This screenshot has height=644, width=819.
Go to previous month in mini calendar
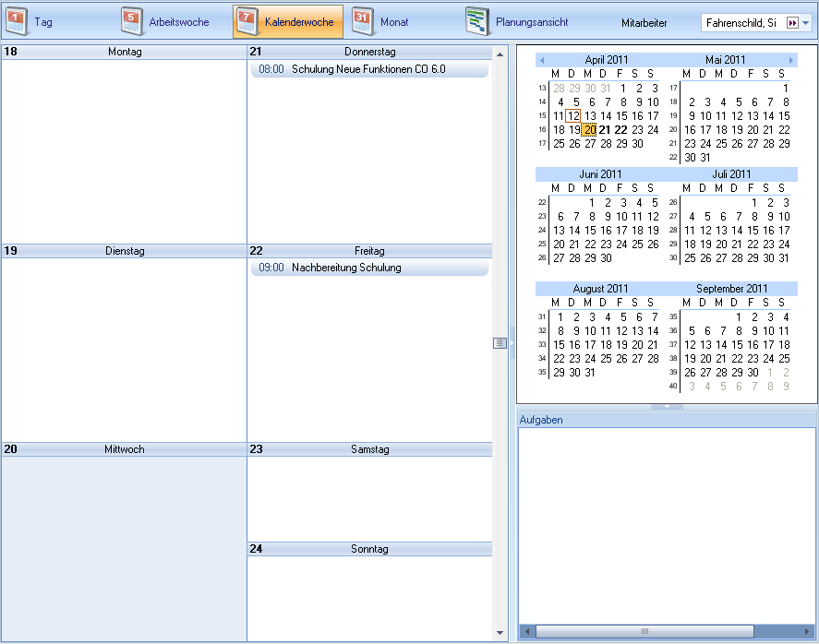pos(542,60)
